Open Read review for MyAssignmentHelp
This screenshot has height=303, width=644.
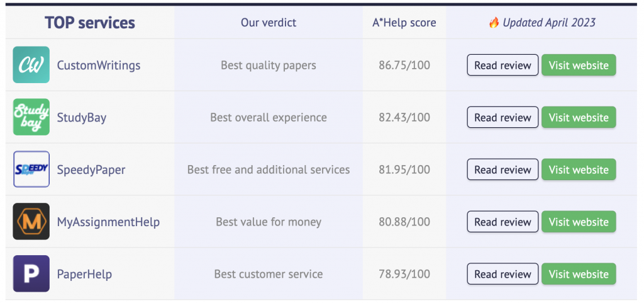tap(502, 222)
